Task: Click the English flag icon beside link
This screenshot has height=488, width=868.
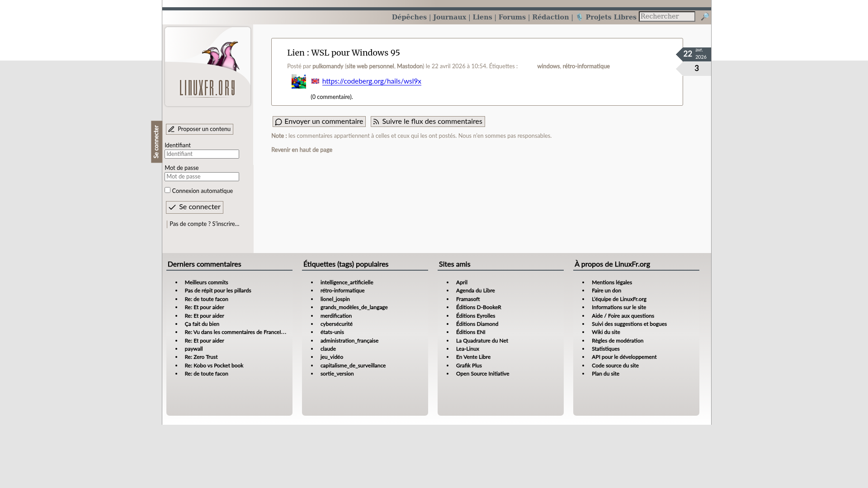Action: click(x=315, y=81)
